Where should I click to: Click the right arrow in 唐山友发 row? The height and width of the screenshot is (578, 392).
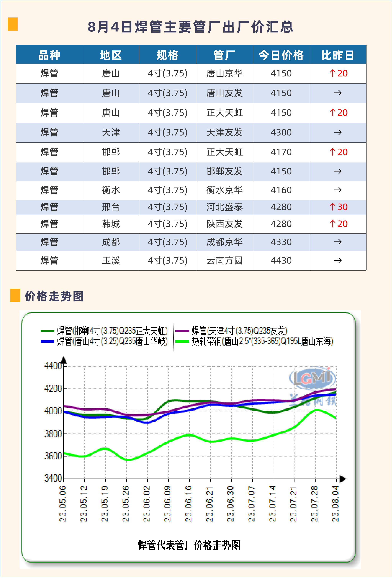tap(338, 93)
